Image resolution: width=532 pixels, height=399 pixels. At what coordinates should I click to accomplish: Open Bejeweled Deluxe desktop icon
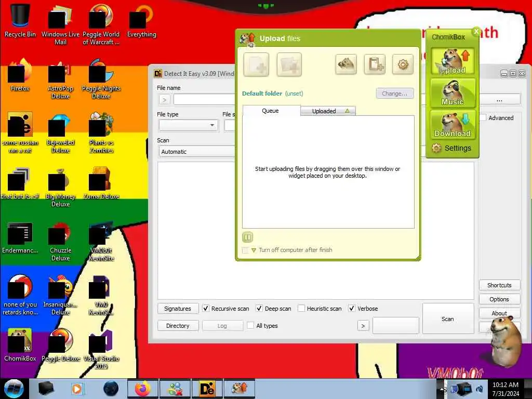[x=60, y=133]
